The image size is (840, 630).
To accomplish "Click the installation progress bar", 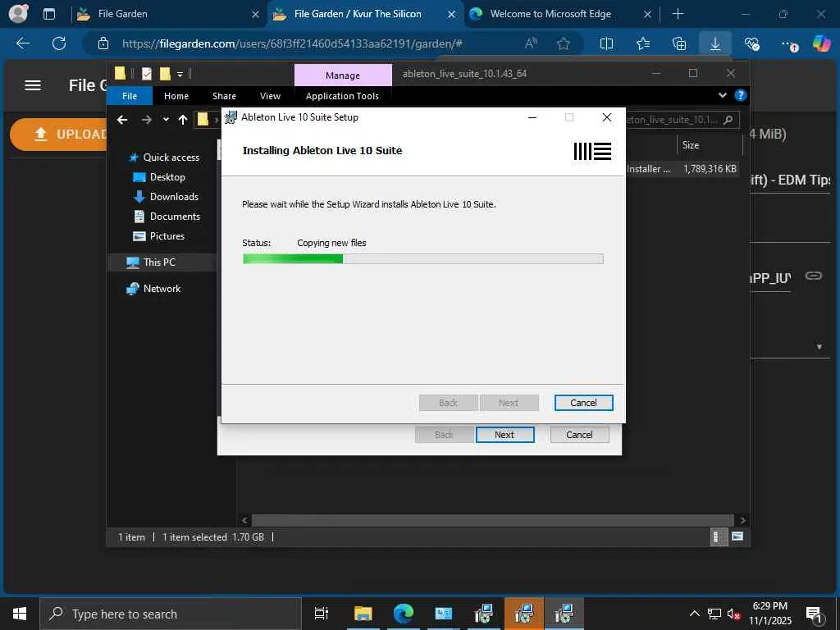I will point(422,259).
